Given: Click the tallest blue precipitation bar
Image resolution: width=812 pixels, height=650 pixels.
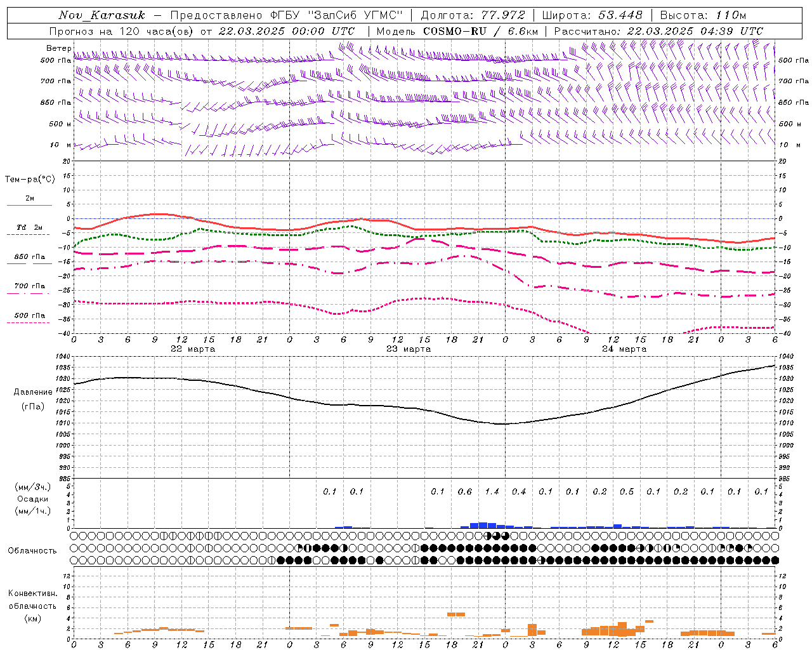Looking at the screenshot, I should 483,525.
